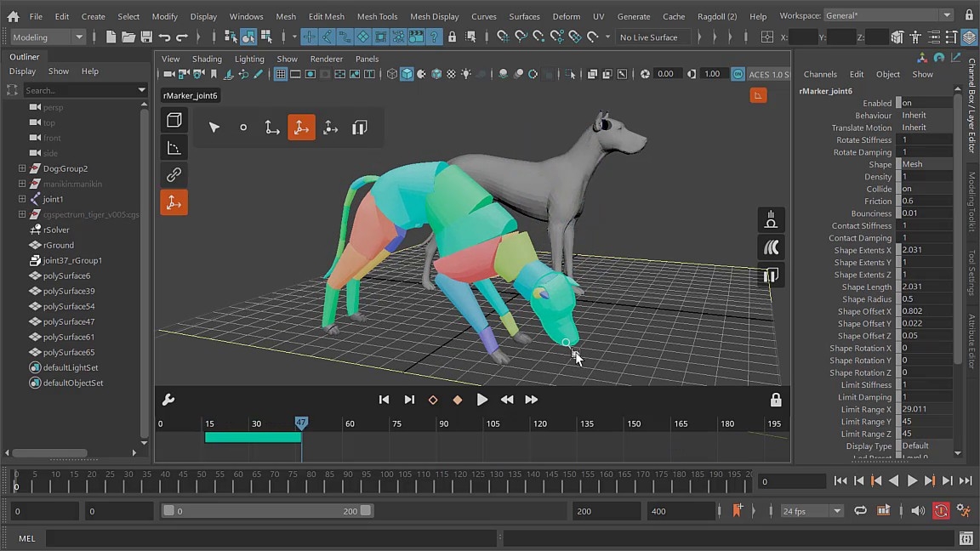Screen dimensions: 980x551
Task: Choose the arrow Select tool in the marker toolbar
Action: coord(214,128)
